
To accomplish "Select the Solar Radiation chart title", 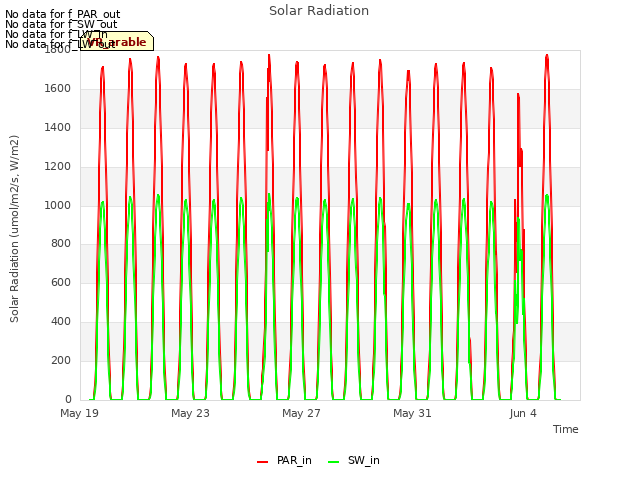I will [x=319, y=11].
